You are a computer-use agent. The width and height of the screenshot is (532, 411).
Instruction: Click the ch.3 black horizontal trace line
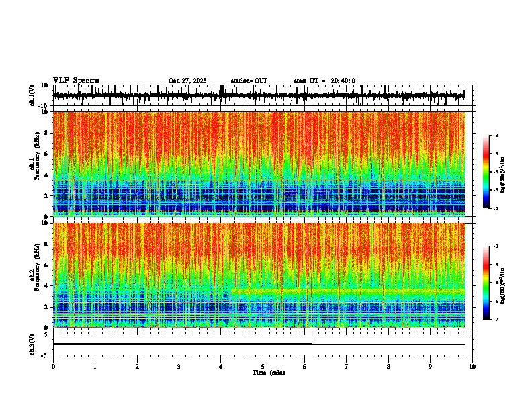click(259, 344)
